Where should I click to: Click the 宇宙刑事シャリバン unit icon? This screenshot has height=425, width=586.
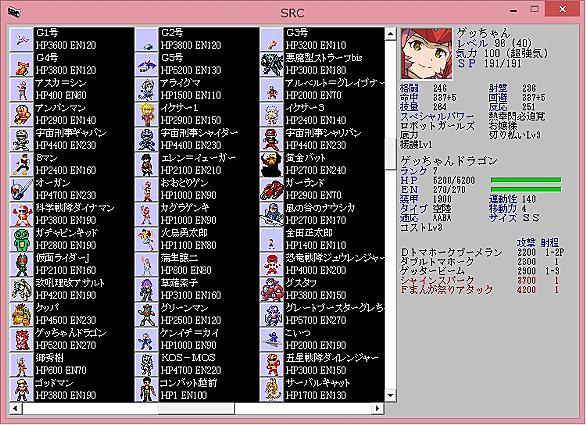[271, 139]
